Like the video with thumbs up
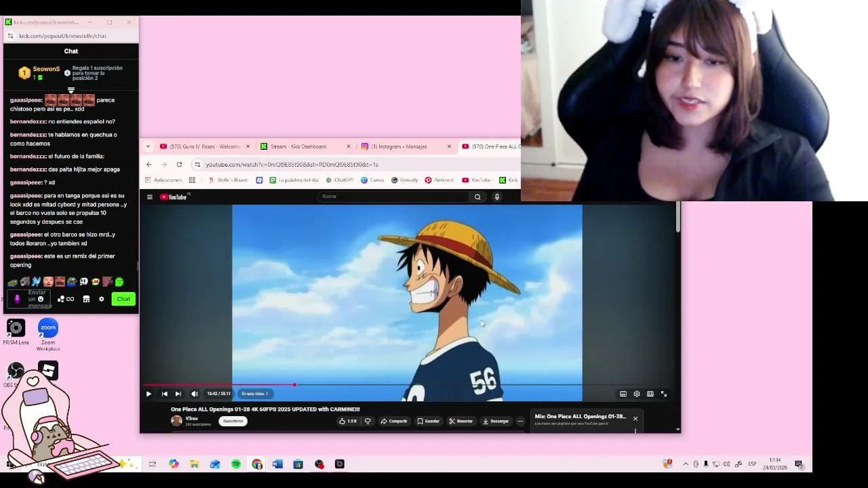The width and height of the screenshot is (868, 488). 348,421
